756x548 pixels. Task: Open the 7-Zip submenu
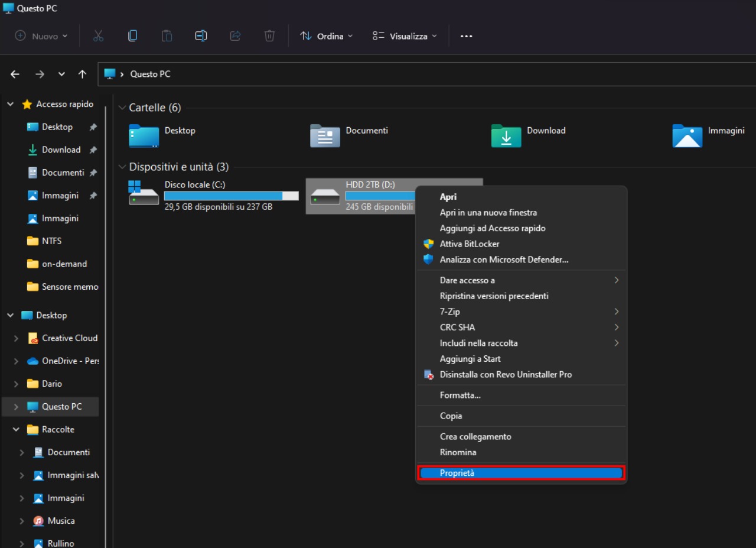[x=522, y=312]
